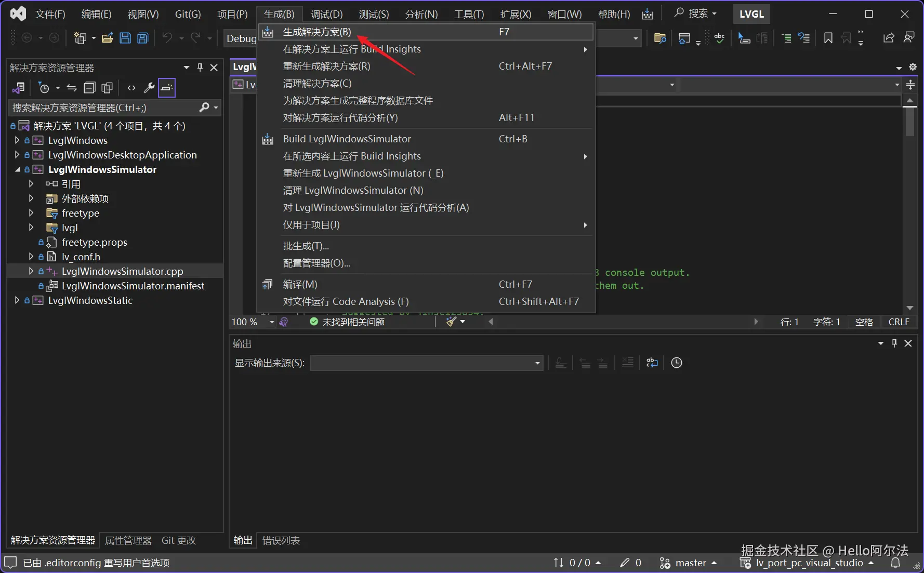Click the open file folder icon
924x573 pixels.
tap(108, 38)
